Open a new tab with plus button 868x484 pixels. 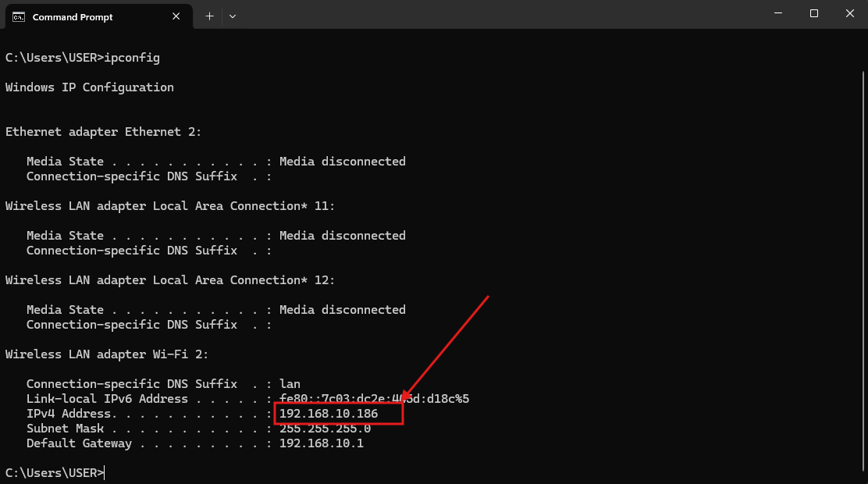click(209, 16)
